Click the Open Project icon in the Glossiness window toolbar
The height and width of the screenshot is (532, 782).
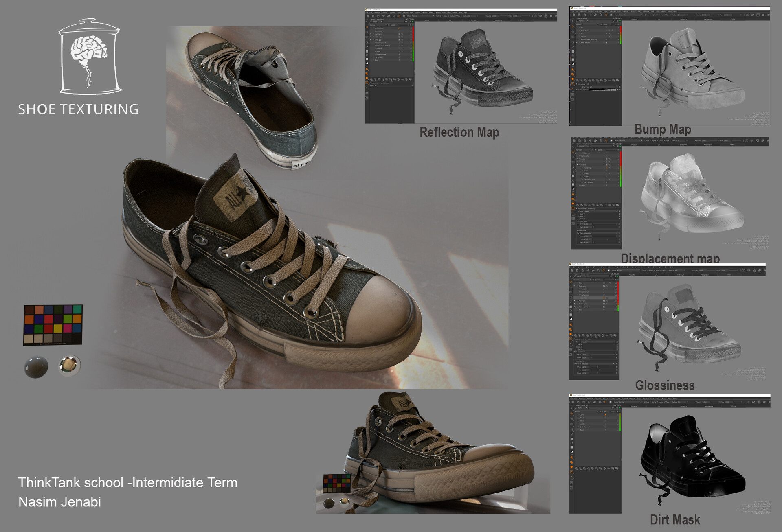[x=578, y=270]
